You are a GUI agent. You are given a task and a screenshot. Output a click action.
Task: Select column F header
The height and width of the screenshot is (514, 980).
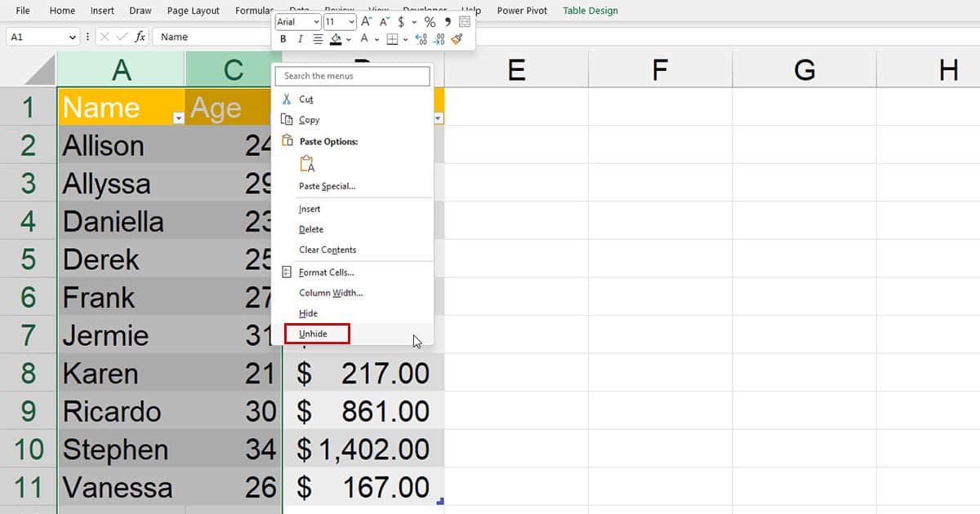point(660,70)
